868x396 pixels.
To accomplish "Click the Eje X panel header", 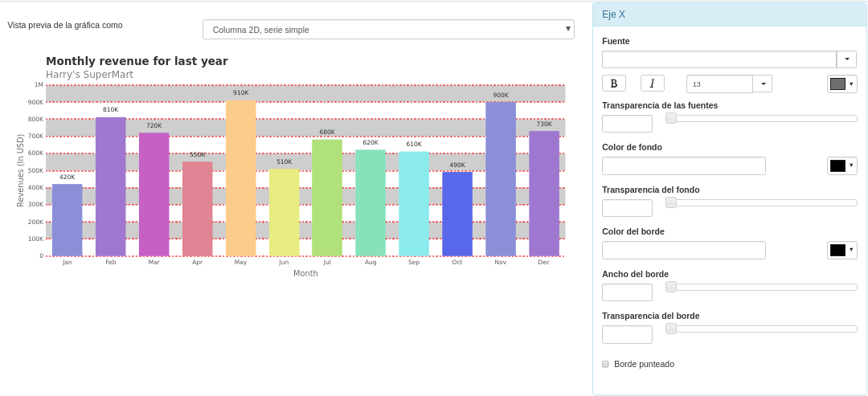I will (x=729, y=14).
